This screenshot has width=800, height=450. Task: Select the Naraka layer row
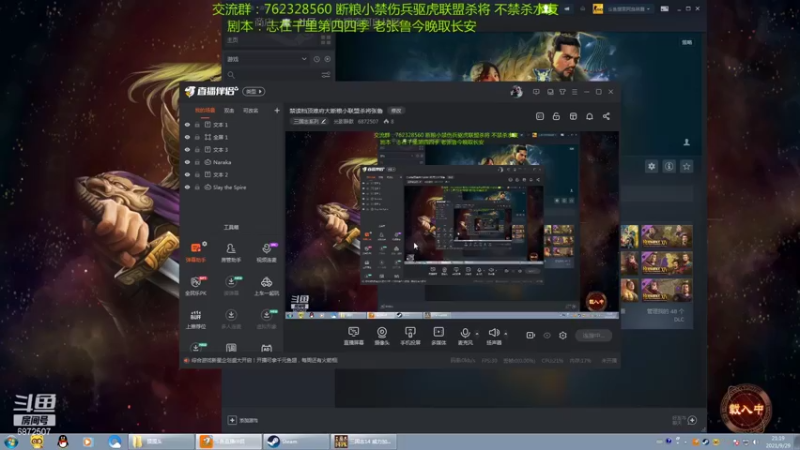coord(233,162)
